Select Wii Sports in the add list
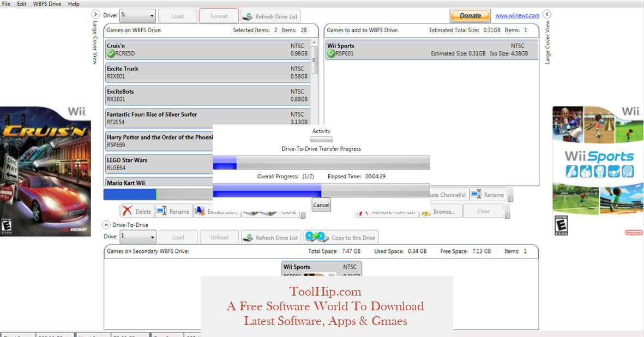The image size is (644, 337). (x=432, y=49)
